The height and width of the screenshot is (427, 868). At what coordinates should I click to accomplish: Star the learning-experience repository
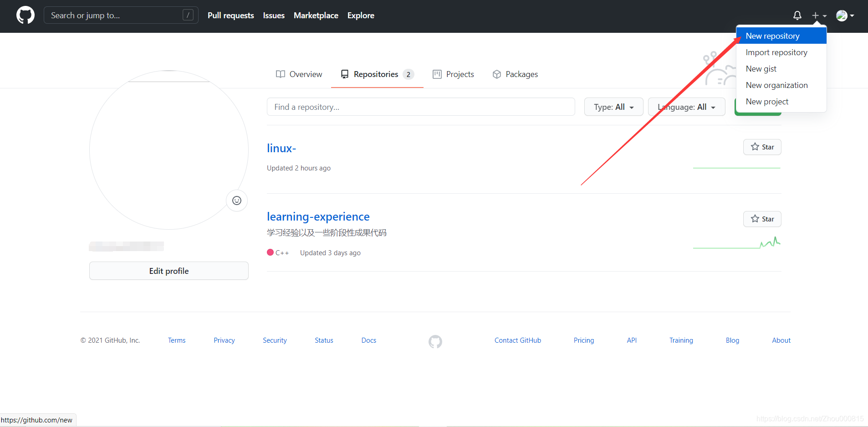click(x=762, y=219)
